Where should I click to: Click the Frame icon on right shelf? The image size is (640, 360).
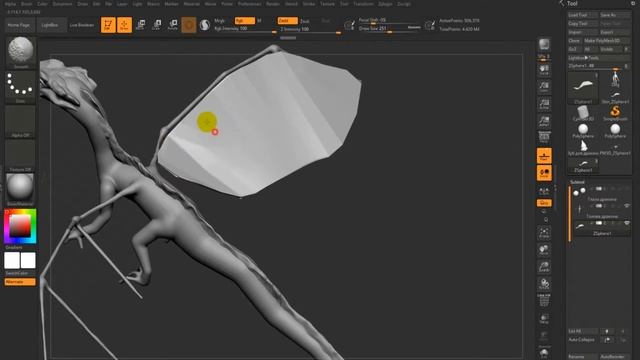[x=544, y=233]
